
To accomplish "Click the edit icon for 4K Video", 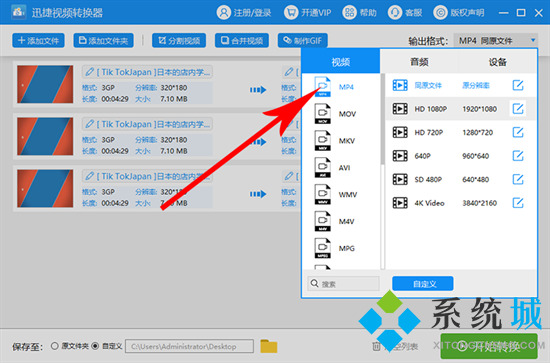I will [518, 203].
